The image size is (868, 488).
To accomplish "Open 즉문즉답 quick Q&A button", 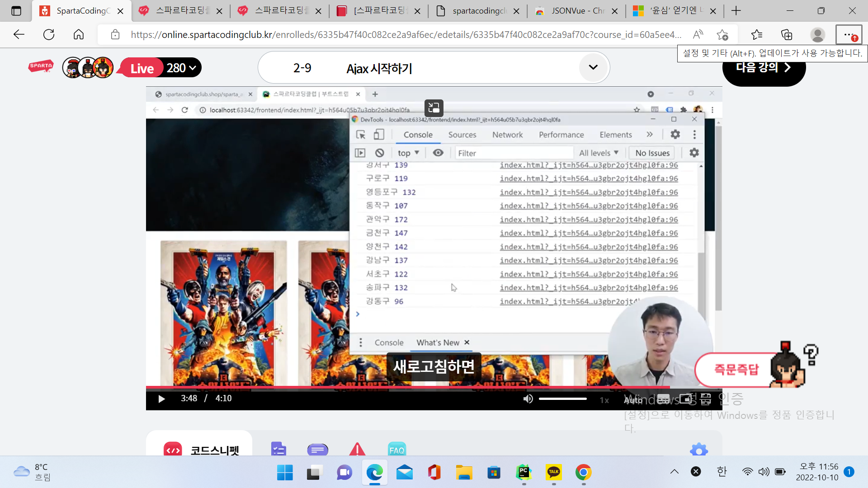I will 736,370.
